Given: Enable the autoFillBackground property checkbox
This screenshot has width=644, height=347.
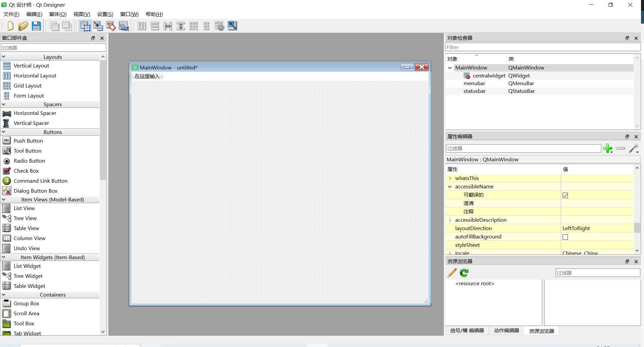Looking at the screenshot, I should click(565, 237).
